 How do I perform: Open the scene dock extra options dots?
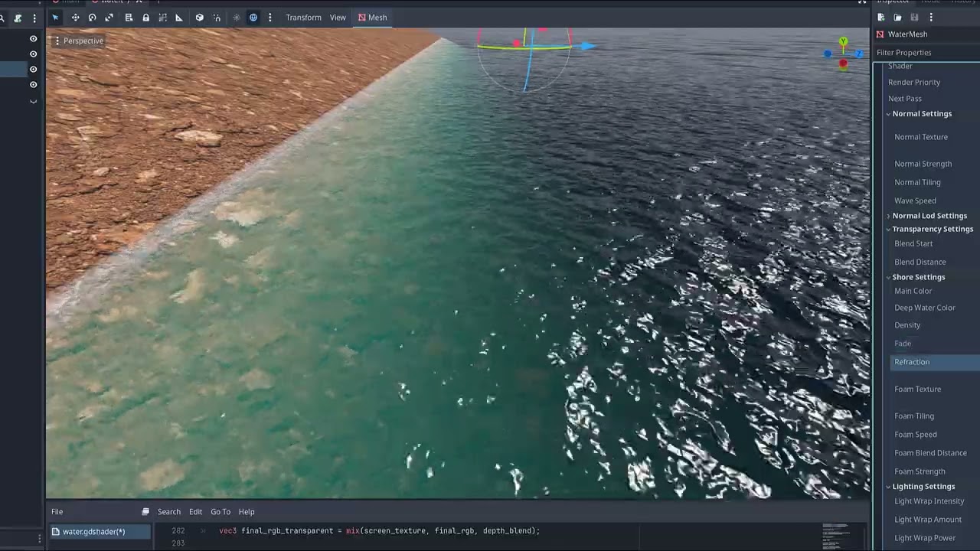34,18
